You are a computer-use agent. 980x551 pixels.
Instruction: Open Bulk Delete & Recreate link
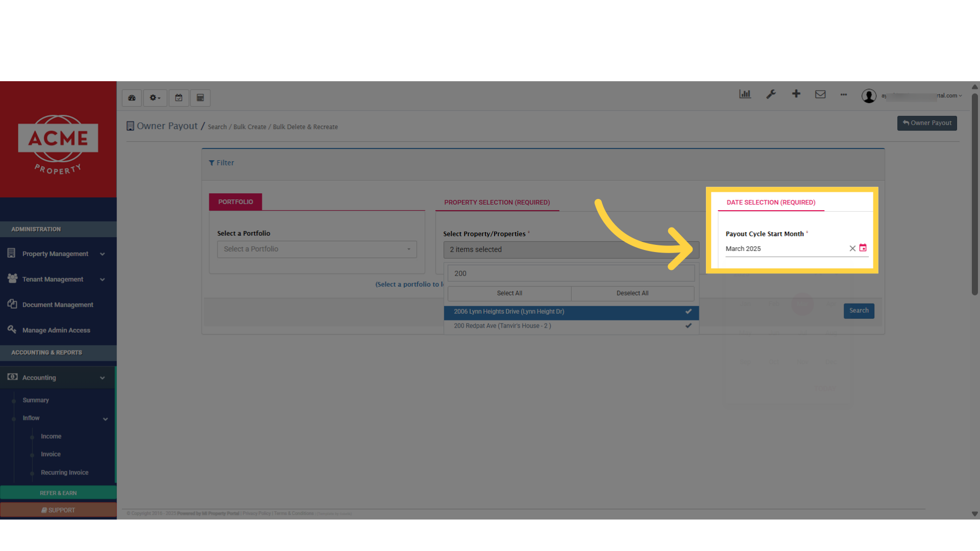tap(305, 127)
